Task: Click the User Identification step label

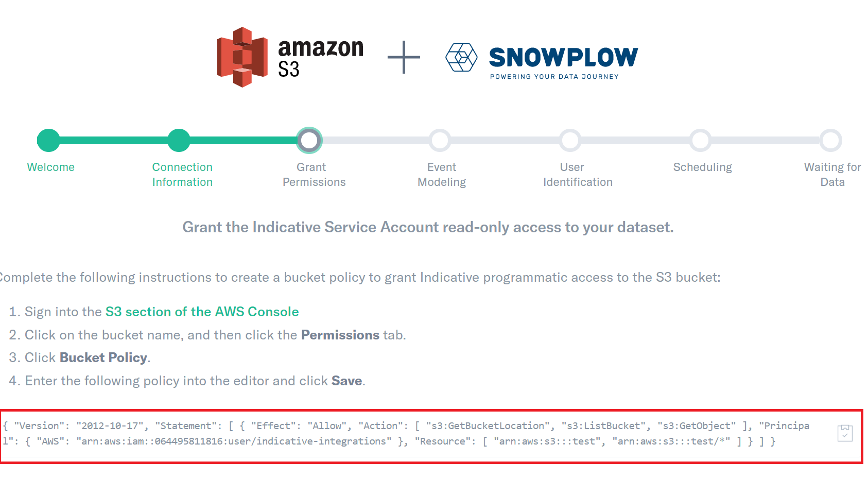Action: (578, 175)
